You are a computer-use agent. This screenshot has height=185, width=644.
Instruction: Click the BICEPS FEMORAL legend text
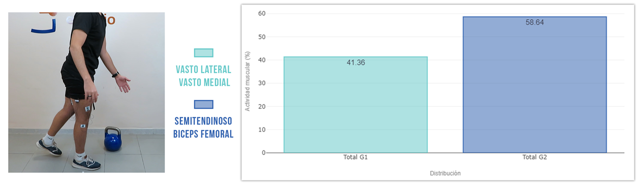pyautogui.click(x=204, y=134)
